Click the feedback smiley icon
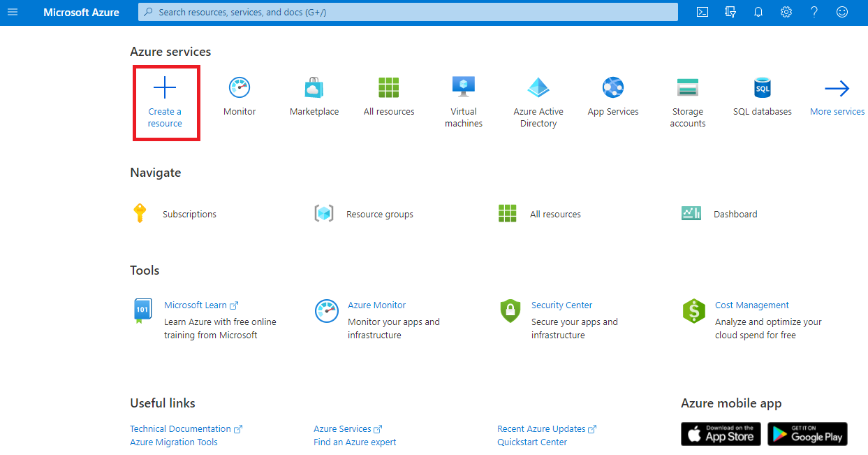The image size is (868, 455). pyautogui.click(x=842, y=12)
